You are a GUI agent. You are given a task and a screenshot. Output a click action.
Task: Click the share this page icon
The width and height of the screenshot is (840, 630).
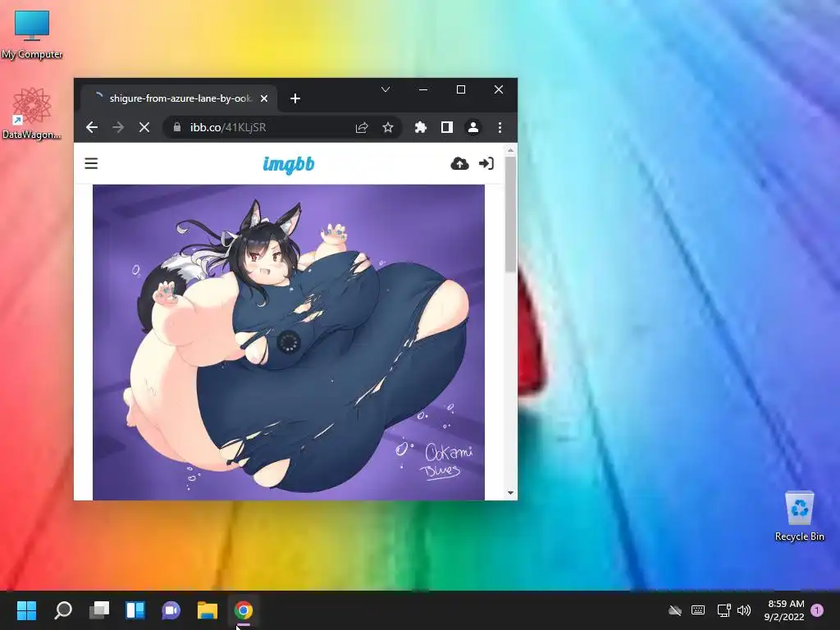362,127
